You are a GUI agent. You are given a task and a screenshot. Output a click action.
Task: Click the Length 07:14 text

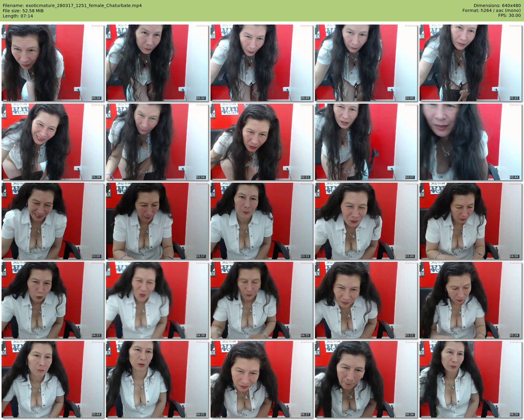pyautogui.click(x=18, y=16)
